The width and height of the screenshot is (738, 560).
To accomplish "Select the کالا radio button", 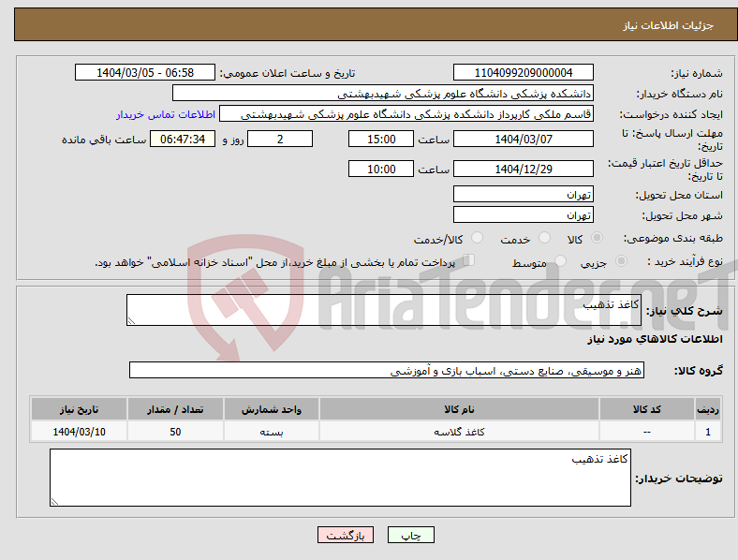I will pos(597,238).
